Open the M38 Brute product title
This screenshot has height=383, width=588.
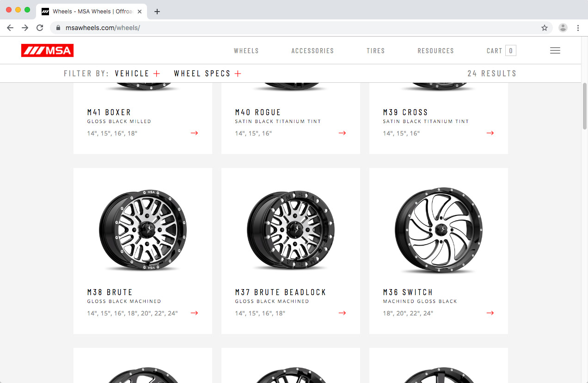pos(110,292)
